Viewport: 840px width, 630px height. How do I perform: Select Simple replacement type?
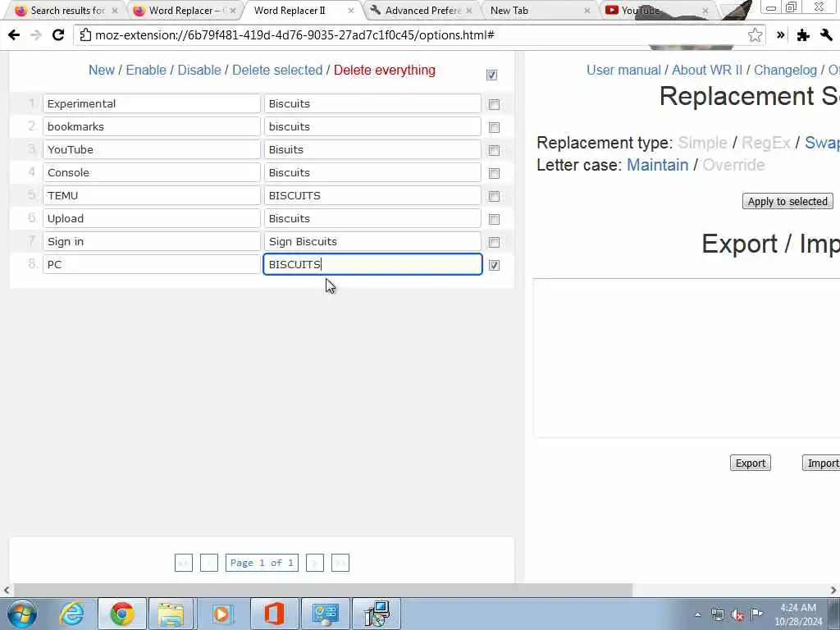coord(702,143)
